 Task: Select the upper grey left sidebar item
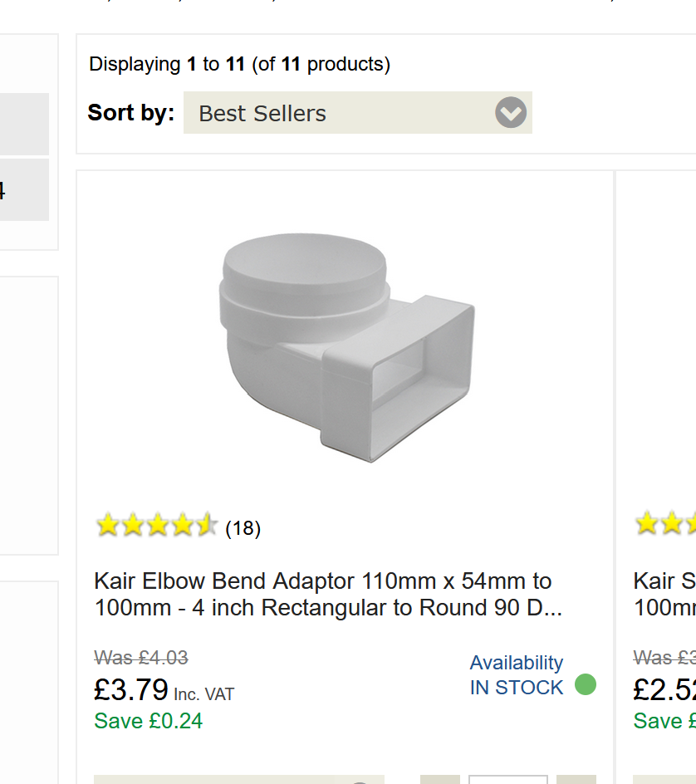(x=23, y=124)
